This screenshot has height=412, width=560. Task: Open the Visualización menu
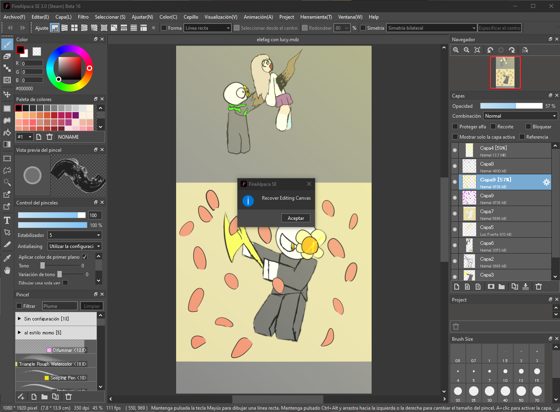click(x=221, y=17)
